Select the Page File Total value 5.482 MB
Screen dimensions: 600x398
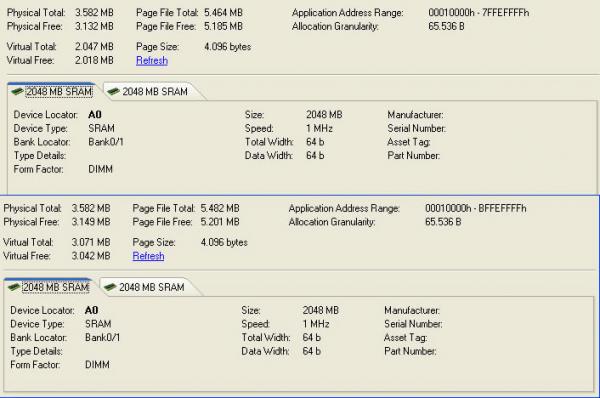coord(220,208)
